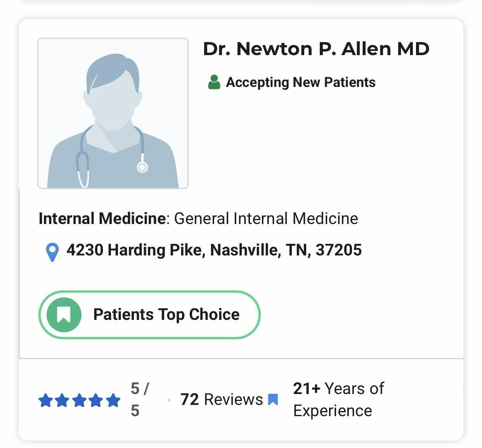
Task: Open the 4230 Harding Pike address
Action: coord(214,250)
